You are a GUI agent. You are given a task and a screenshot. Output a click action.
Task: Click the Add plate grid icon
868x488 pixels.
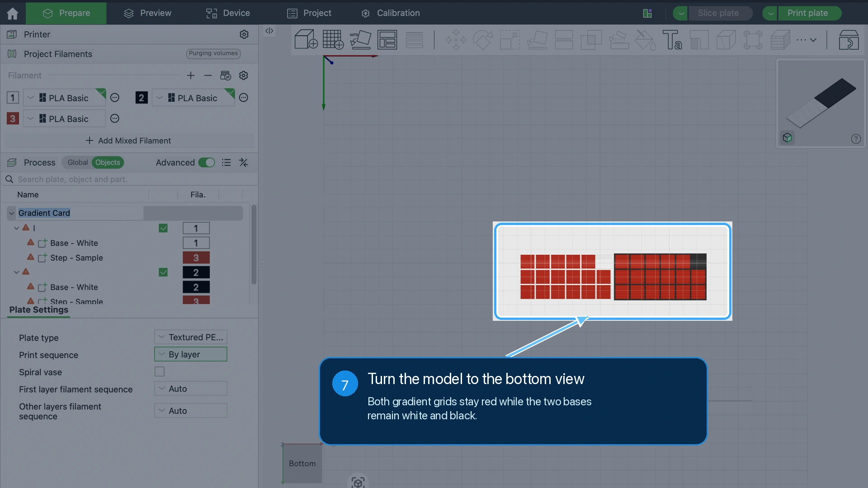click(333, 39)
